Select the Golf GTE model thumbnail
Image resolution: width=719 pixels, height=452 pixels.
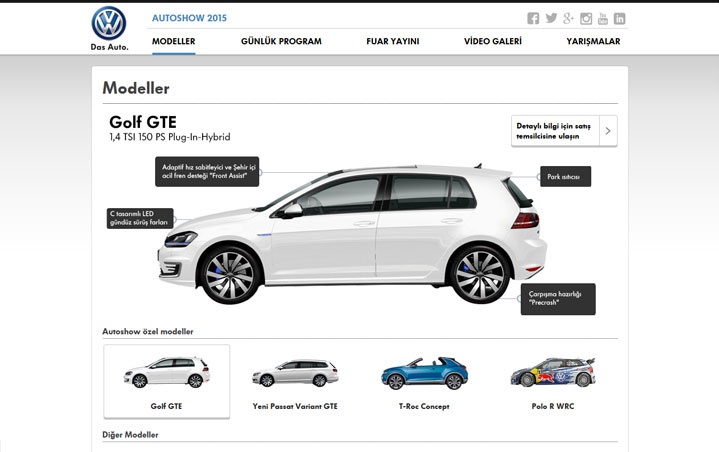[x=166, y=381]
